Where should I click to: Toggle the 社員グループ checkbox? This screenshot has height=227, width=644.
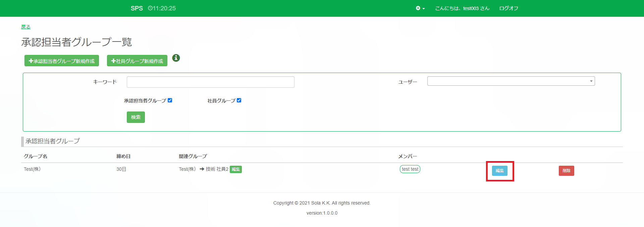[239, 100]
